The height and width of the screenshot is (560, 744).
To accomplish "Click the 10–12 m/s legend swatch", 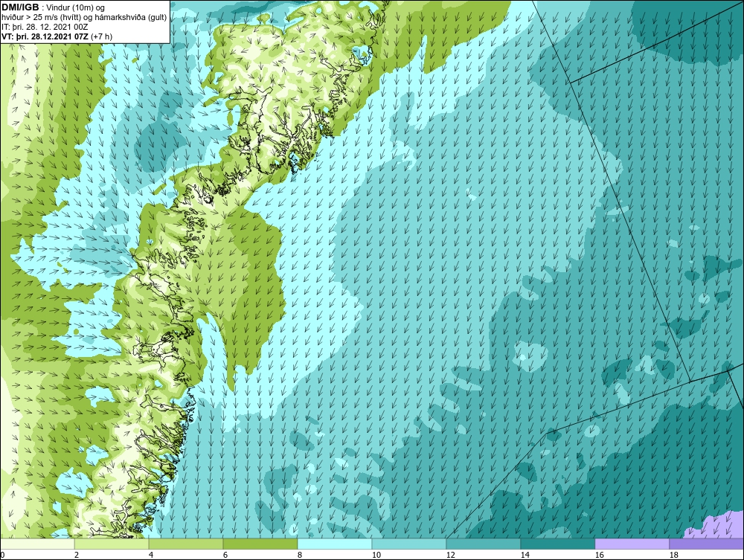I will [x=409, y=544].
